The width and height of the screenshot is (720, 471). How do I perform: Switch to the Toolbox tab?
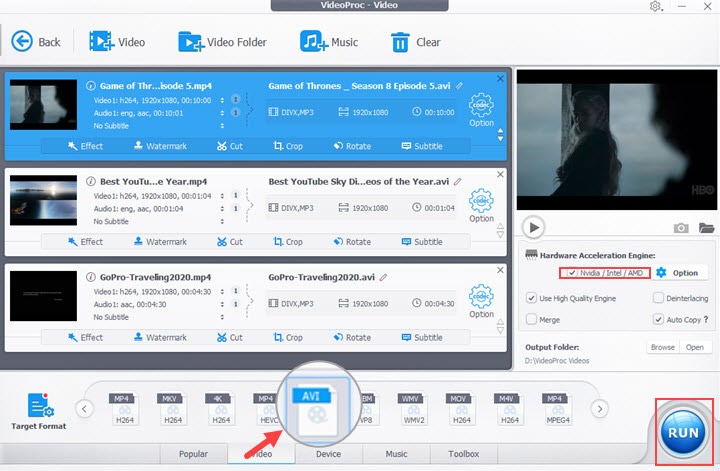(x=464, y=454)
